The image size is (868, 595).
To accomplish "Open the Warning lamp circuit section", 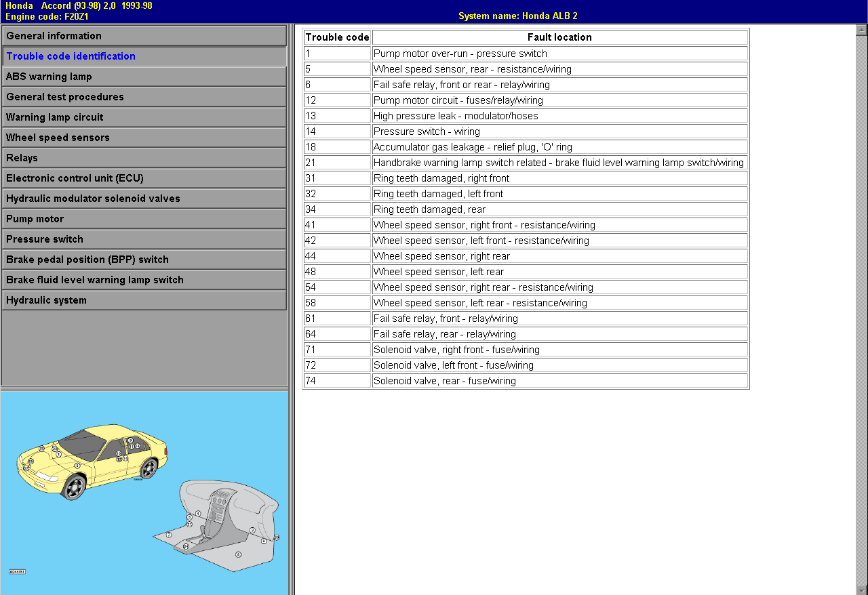I will pyautogui.click(x=144, y=117).
